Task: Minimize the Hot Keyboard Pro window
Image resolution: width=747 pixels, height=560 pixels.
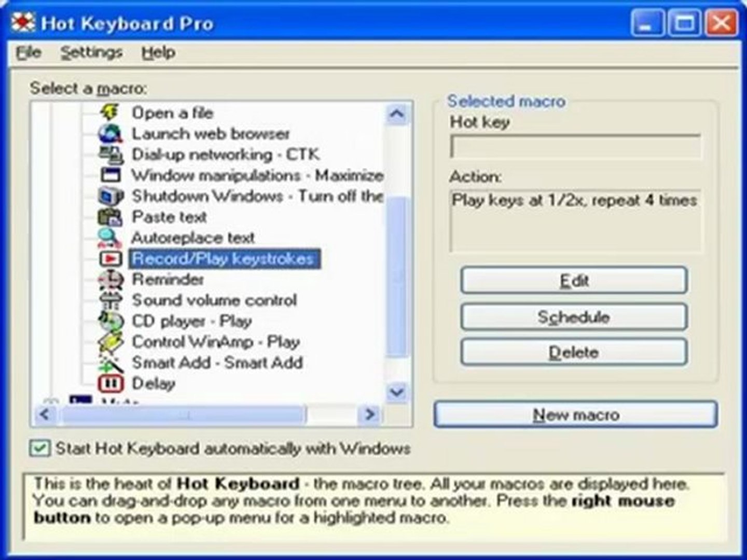Action: pyautogui.click(x=647, y=23)
